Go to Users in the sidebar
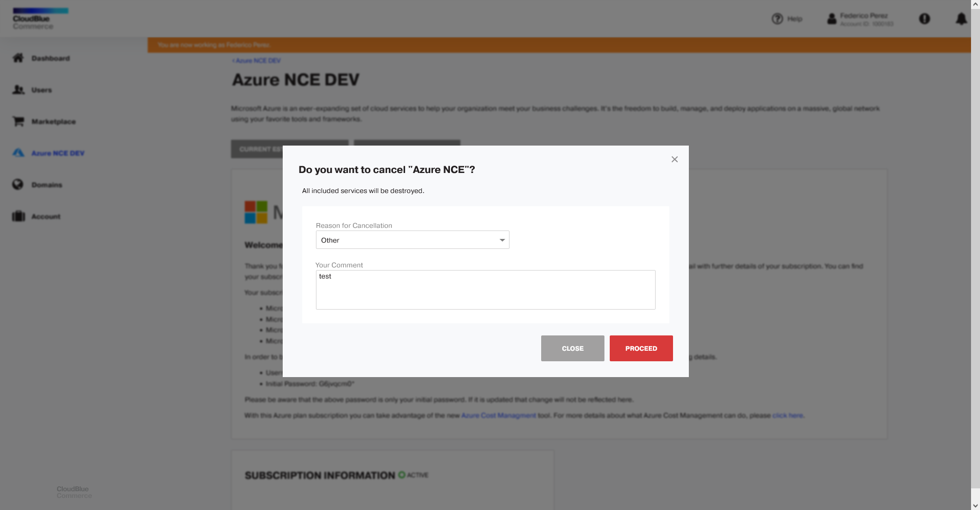980x510 pixels. (42, 90)
